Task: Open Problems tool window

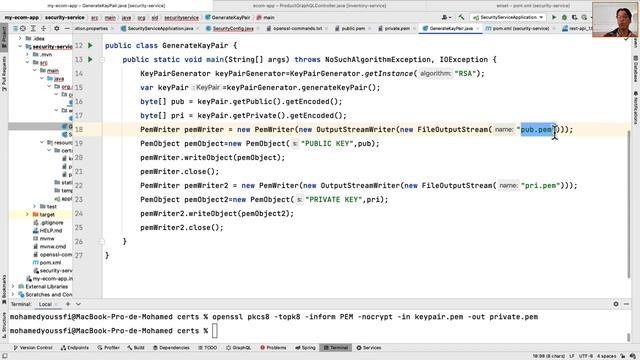Action: point(273,348)
